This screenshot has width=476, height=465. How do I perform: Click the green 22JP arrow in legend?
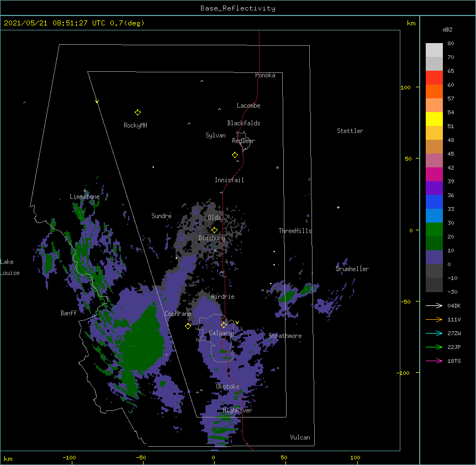point(434,347)
